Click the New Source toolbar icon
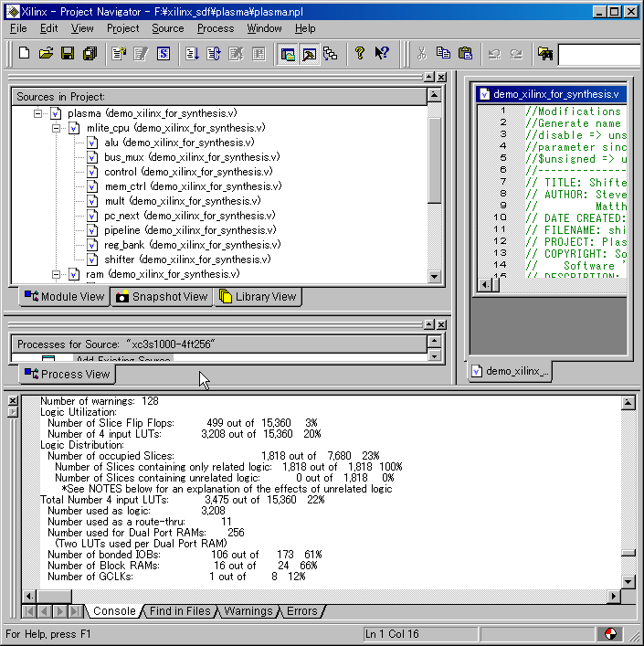This screenshot has width=644, height=646. (120, 54)
